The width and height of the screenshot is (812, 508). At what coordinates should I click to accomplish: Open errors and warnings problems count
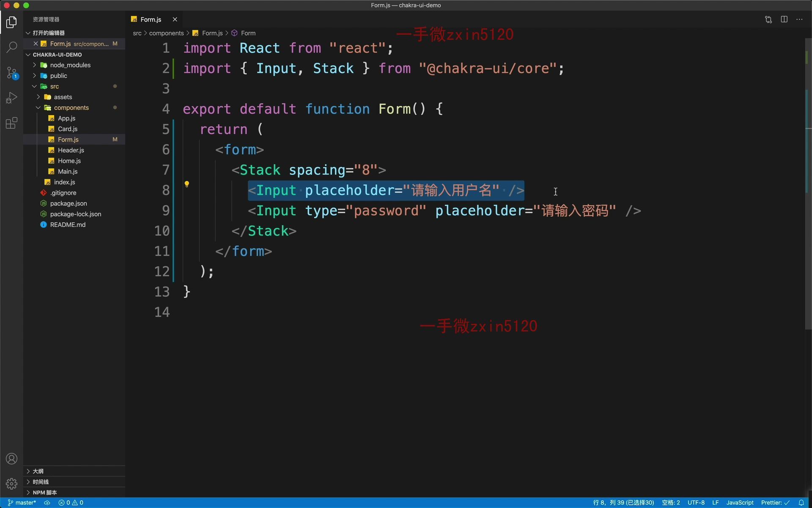[71, 502]
